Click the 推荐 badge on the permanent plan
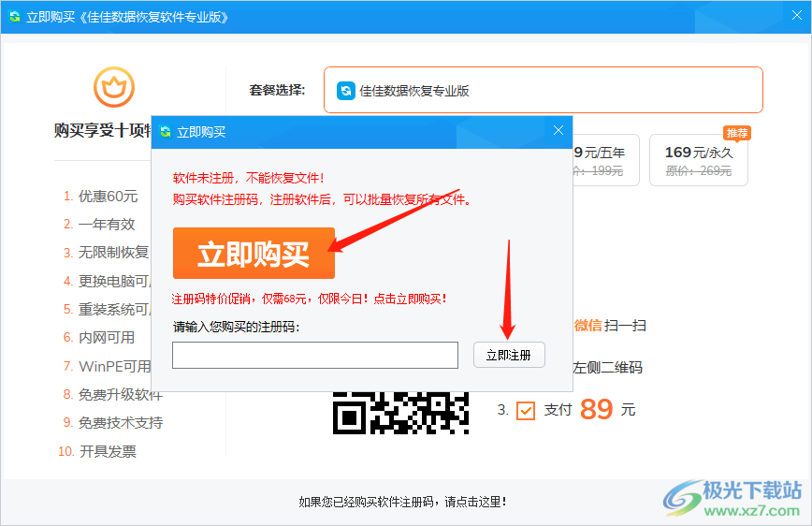 (737, 133)
